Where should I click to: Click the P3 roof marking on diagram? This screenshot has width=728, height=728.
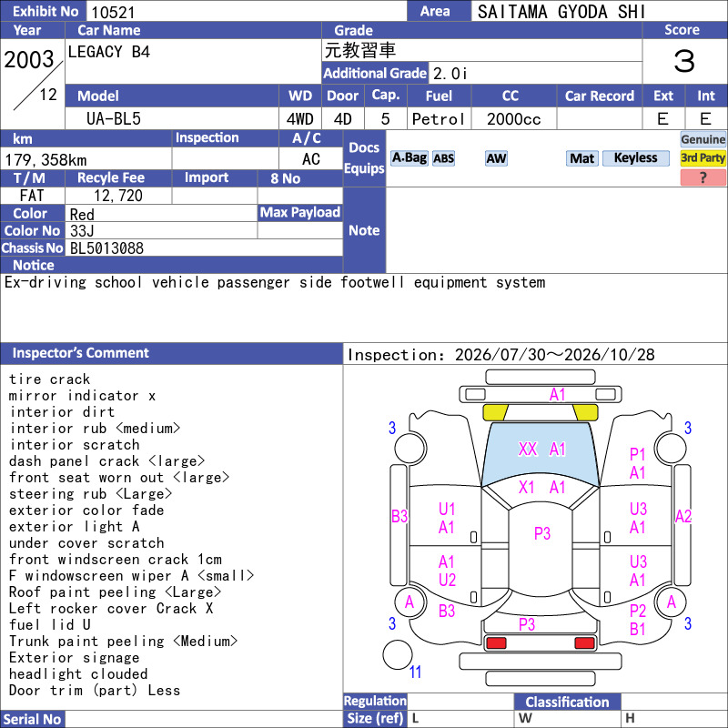click(541, 533)
